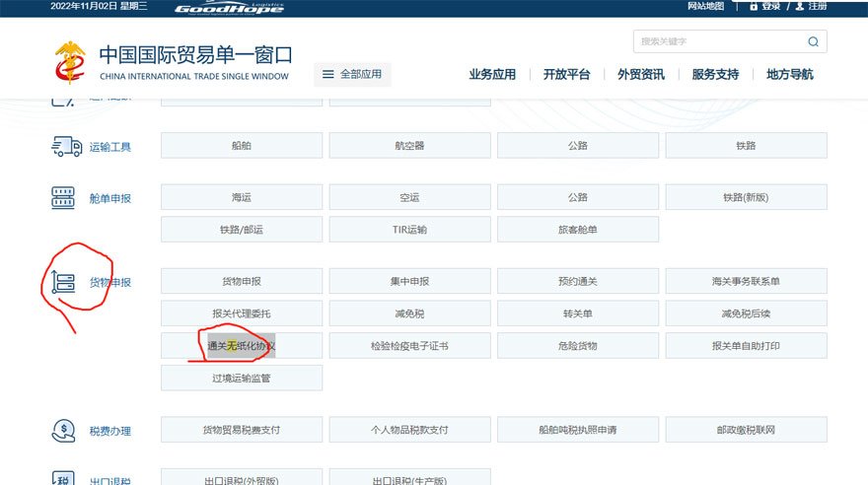Click the 运输工具 category label
This screenshot has height=485, width=868.
[x=110, y=147]
